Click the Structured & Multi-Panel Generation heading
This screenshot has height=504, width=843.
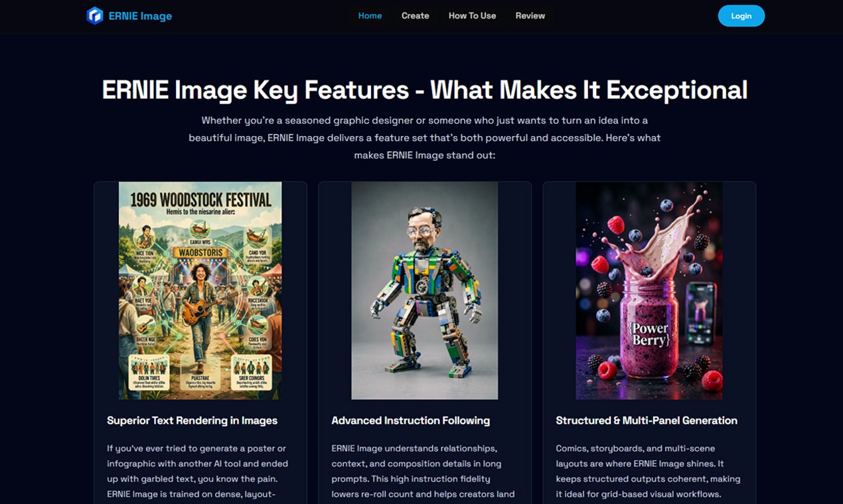[647, 420]
